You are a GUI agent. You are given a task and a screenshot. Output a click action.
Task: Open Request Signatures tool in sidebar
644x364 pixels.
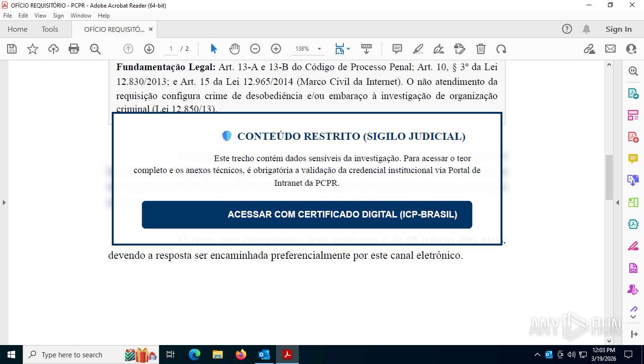(633, 290)
